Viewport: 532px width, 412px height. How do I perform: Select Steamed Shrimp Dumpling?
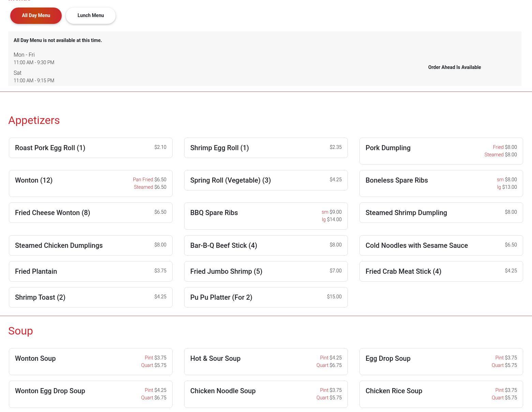point(441,213)
